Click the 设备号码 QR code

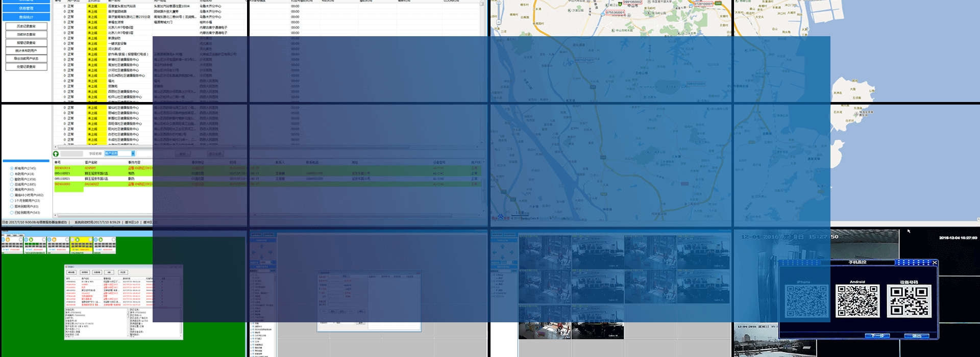coord(909,301)
